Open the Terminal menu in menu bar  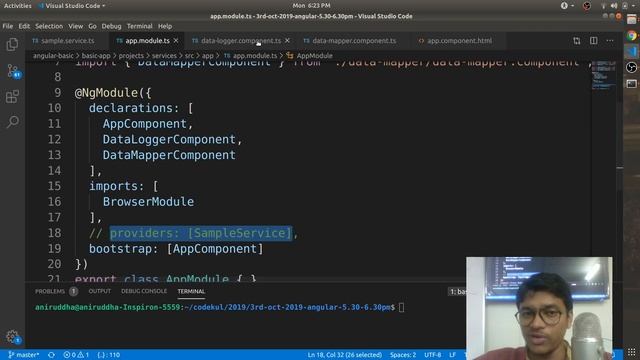[139, 26]
